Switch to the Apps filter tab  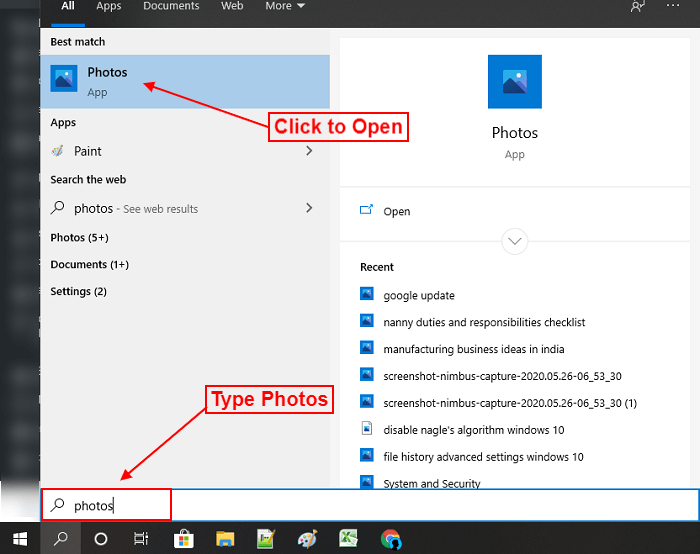(108, 6)
